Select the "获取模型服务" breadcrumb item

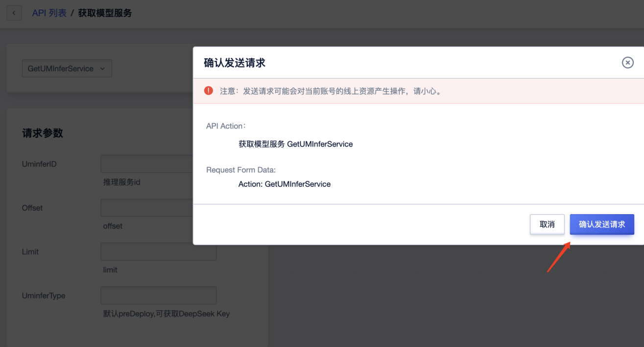click(x=104, y=13)
